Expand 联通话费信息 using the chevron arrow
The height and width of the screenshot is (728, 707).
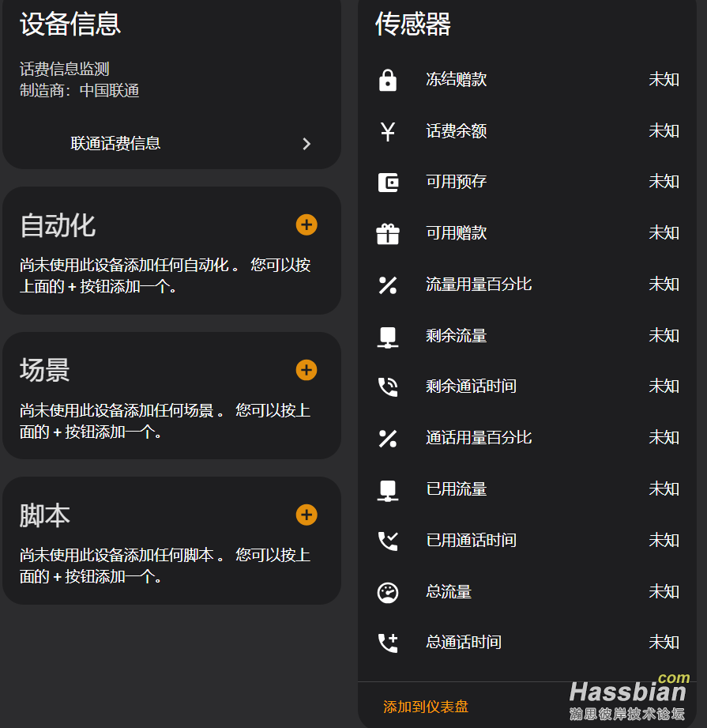306,143
